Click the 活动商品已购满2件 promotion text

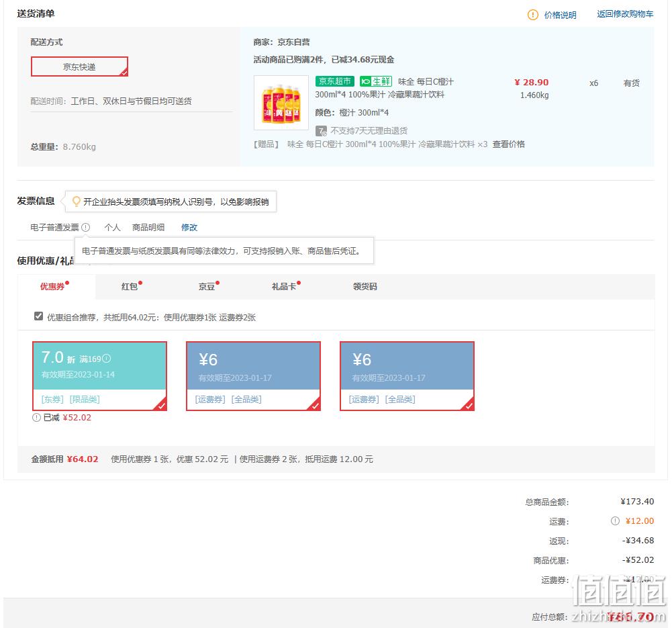[x=324, y=60]
